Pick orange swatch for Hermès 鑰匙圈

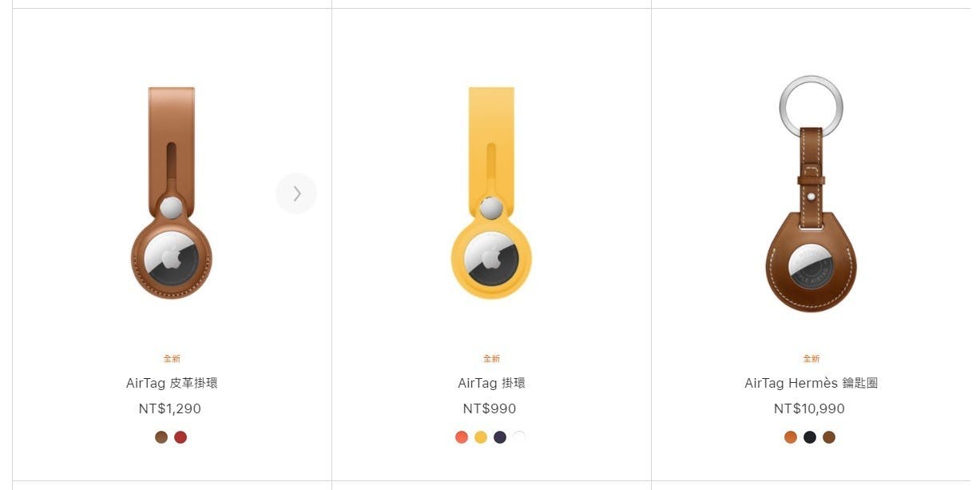coord(791,437)
